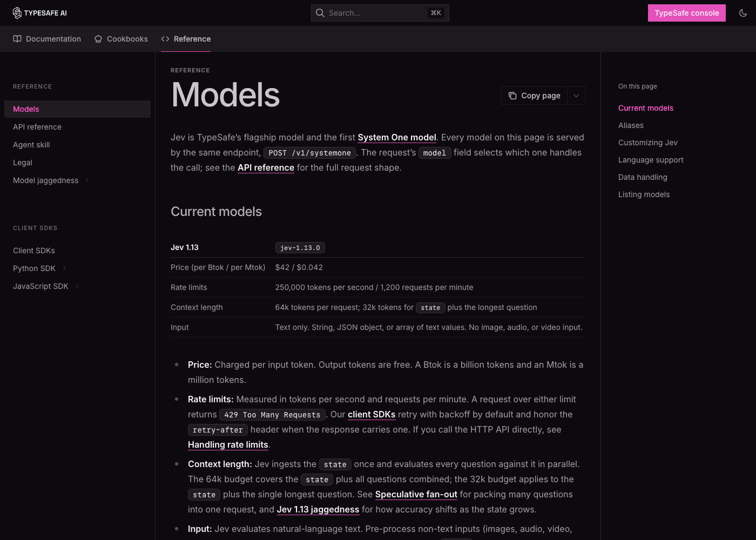Click the Jev 1.13 table header
The image size is (756, 540).
[x=185, y=247]
